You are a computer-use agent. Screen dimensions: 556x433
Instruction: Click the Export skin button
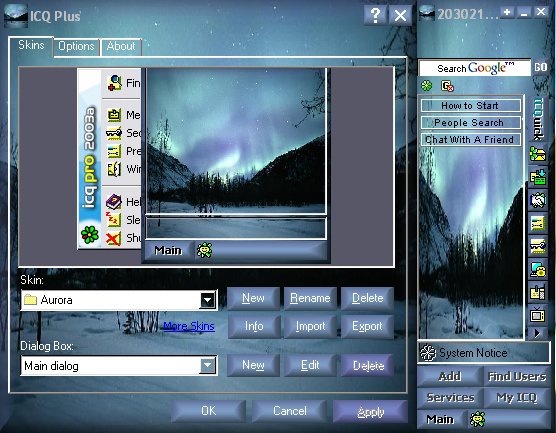click(367, 326)
